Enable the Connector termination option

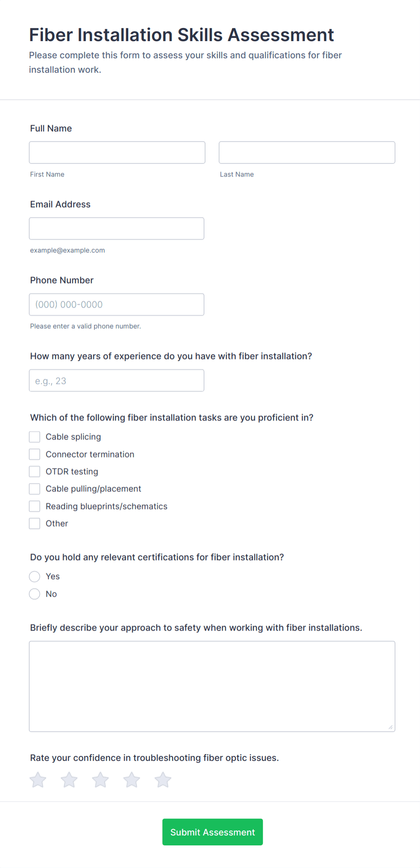pos(34,454)
